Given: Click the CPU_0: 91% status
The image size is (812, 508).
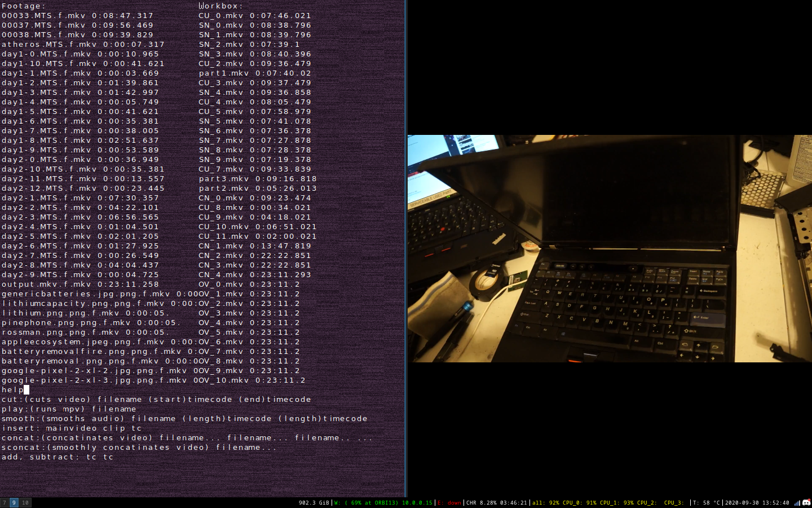Looking at the screenshot, I should pos(580,503).
